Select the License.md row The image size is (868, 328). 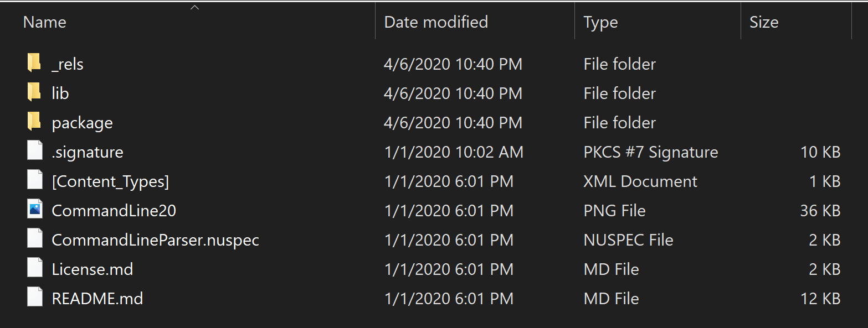coord(92,269)
